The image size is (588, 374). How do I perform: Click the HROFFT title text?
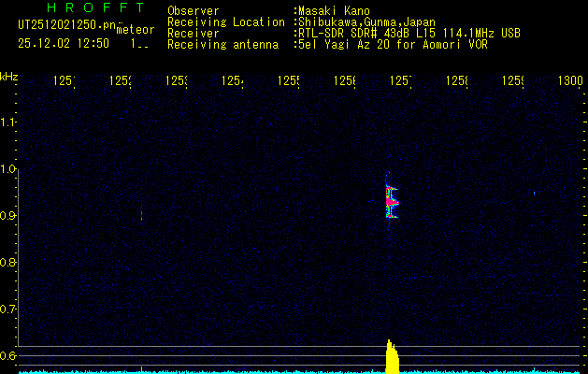pos(96,7)
